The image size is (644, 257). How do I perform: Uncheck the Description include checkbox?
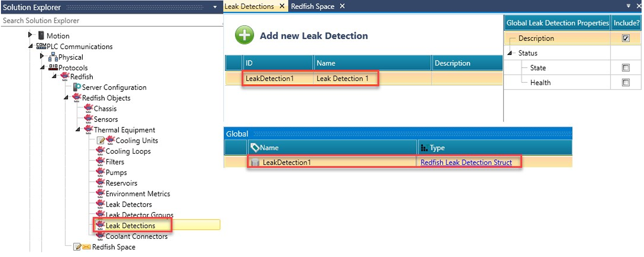tap(625, 38)
